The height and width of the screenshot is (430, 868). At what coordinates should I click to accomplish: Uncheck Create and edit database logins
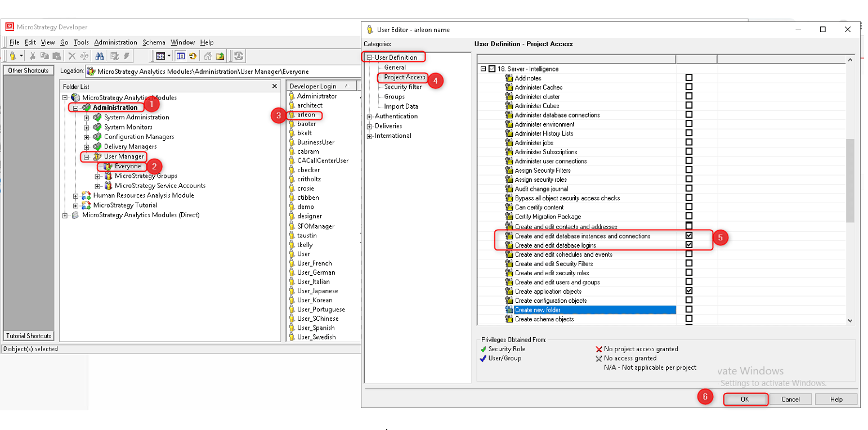tap(688, 245)
